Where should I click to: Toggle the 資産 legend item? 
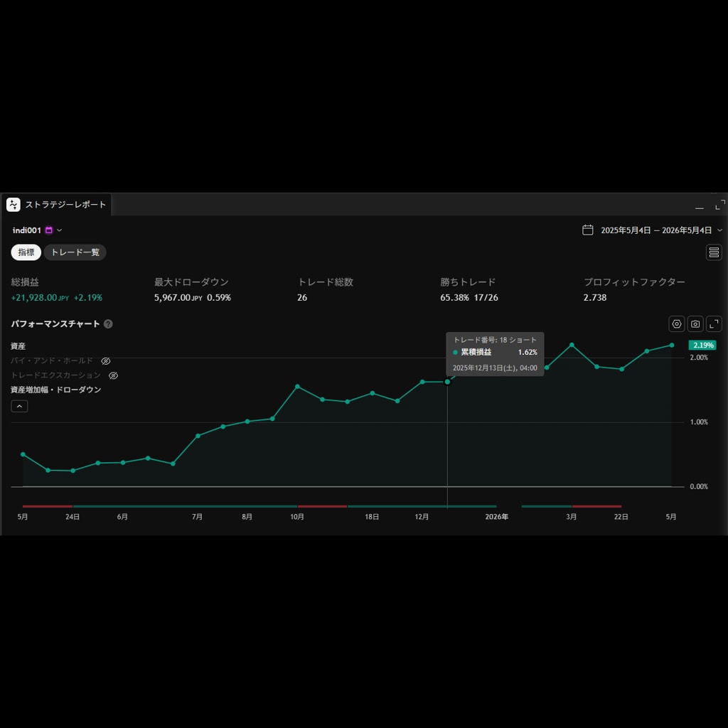pos(18,346)
